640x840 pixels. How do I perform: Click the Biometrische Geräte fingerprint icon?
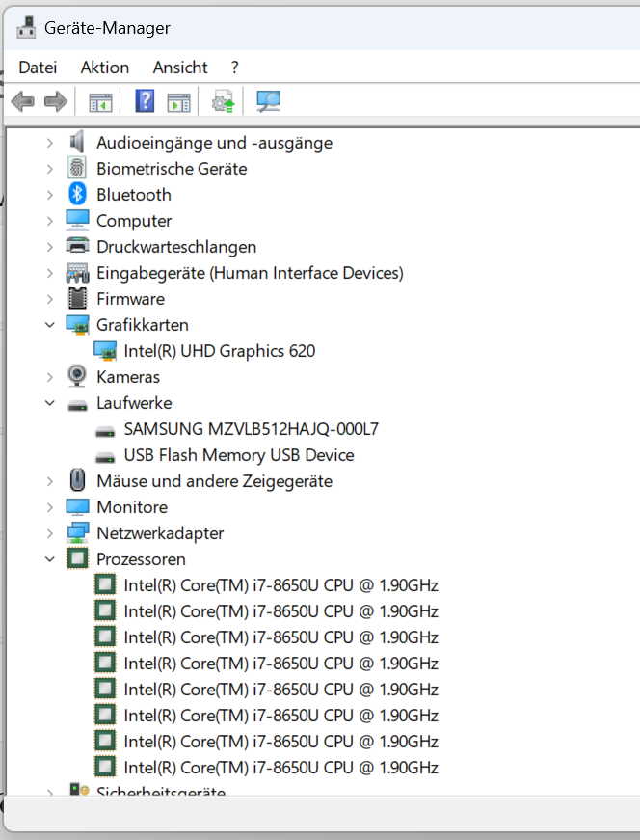[x=77, y=168]
